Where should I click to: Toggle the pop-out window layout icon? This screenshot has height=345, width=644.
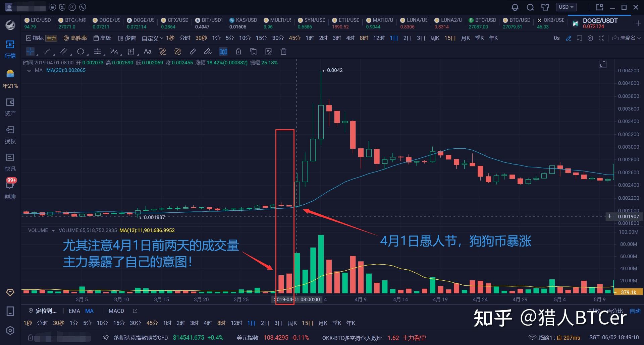click(x=599, y=7)
